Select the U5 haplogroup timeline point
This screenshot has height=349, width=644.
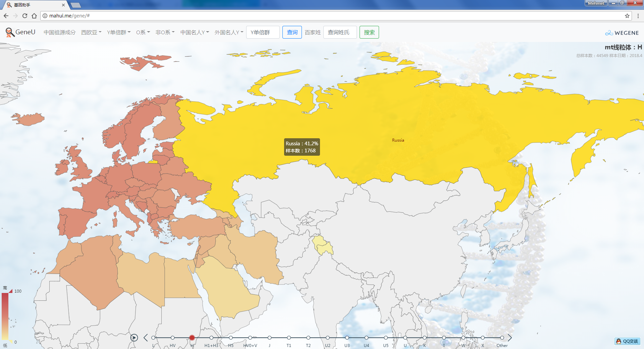coord(386,338)
